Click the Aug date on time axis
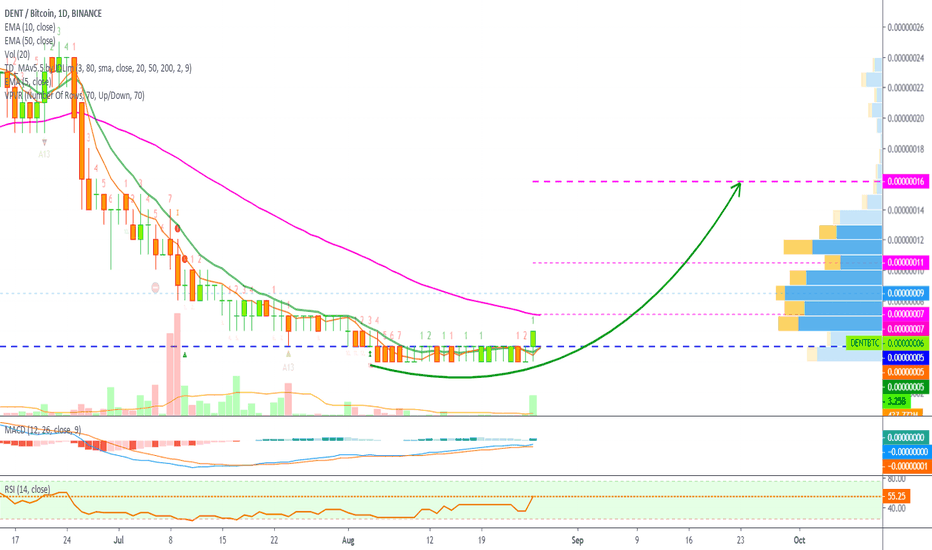932x550 pixels. click(348, 540)
